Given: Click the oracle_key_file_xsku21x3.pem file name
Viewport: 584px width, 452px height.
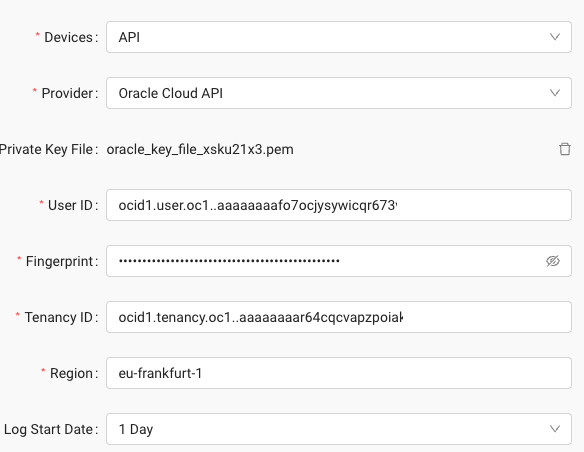Looking at the screenshot, I should click(x=200, y=149).
